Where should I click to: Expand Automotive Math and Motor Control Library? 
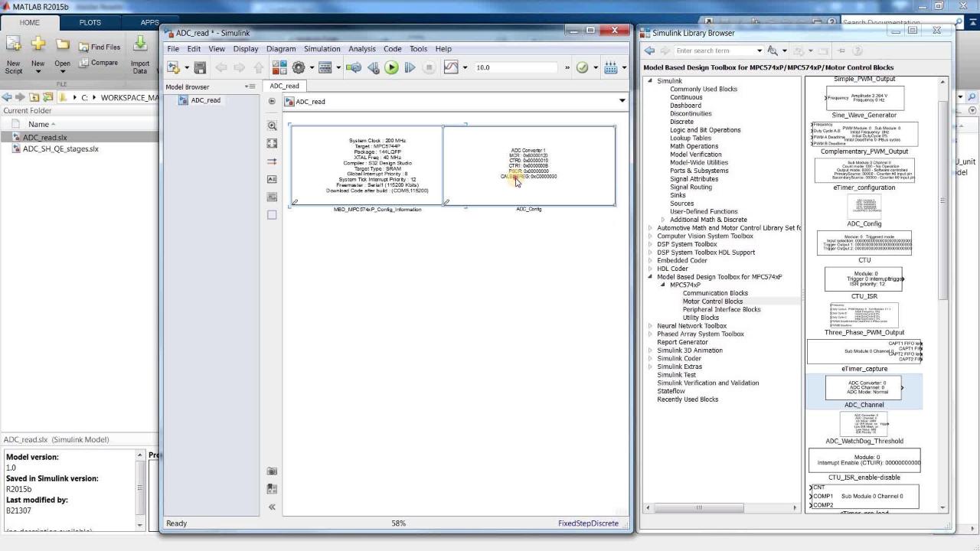[x=650, y=228]
